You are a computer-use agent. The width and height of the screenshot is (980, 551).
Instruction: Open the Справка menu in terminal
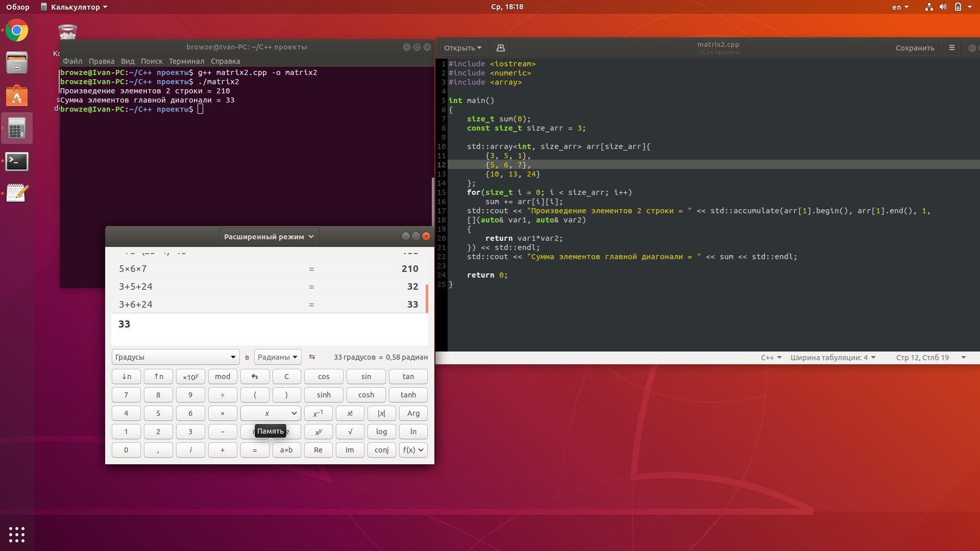coord(225,61)
